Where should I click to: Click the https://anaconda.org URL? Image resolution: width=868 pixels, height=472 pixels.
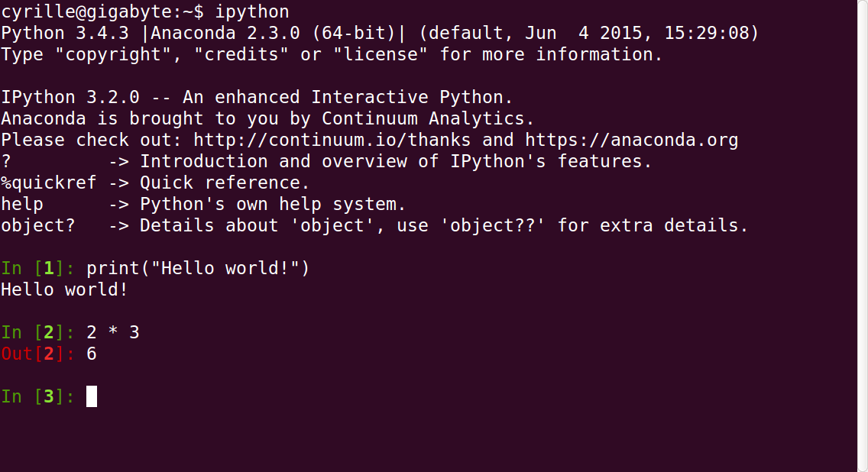point(631,141)
